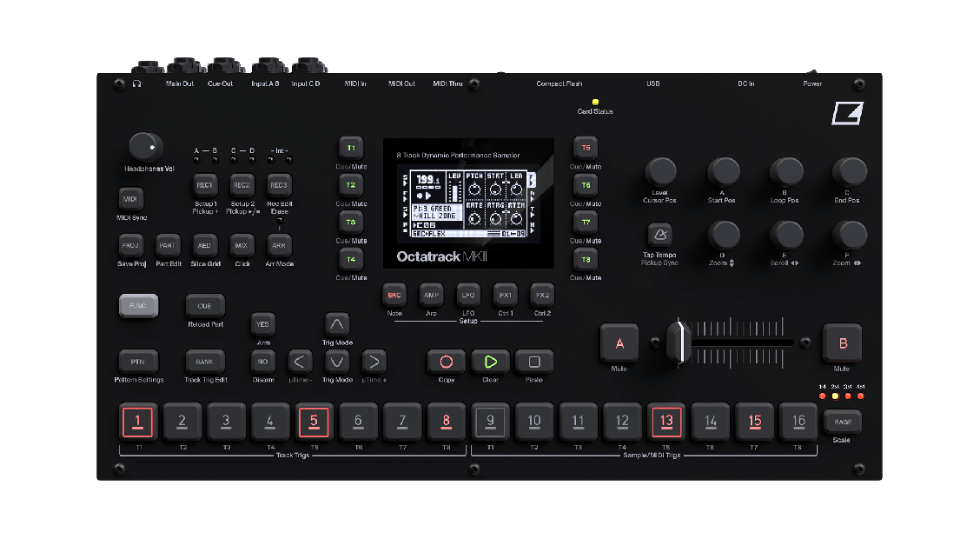
Task: Open the FX1 effects page
Action: pyautogui.click(x=505, y=295)
